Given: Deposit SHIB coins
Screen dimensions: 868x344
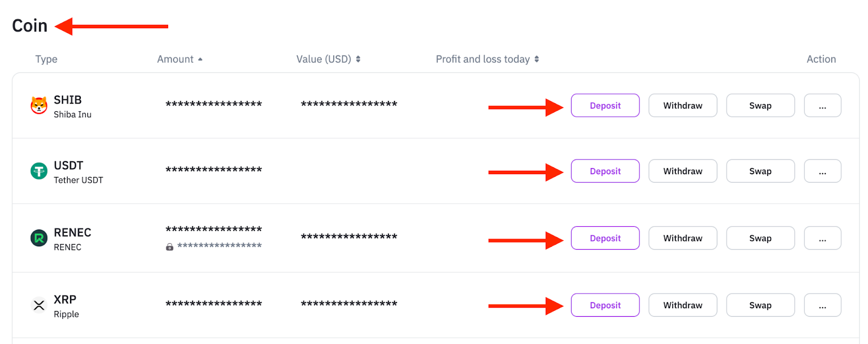Looking at the screenshot, I should pos(605,106).
